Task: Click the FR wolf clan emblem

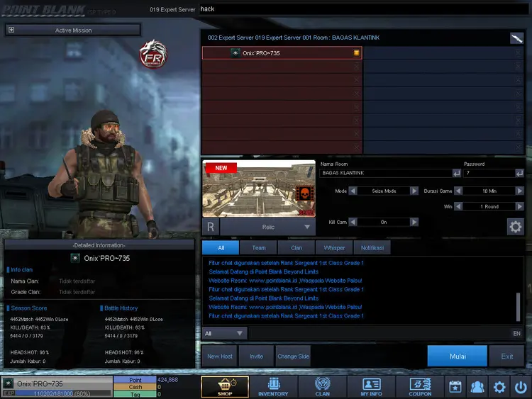Action: (153, 54)
